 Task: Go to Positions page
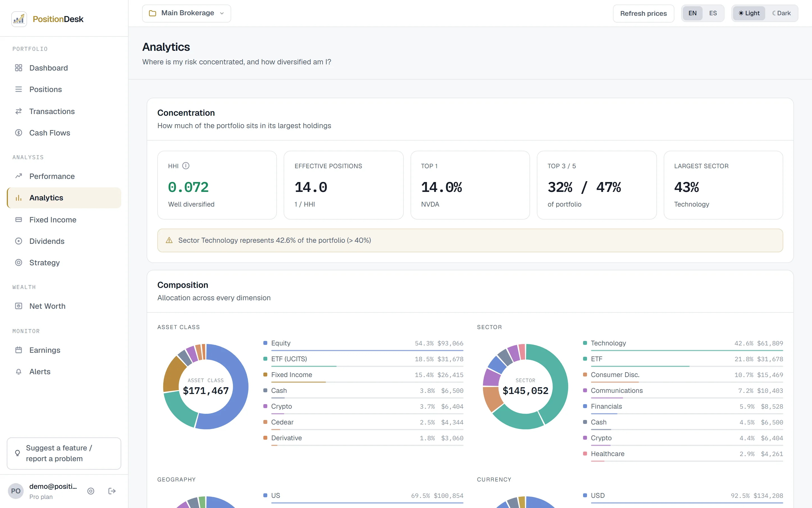[64, 89]
